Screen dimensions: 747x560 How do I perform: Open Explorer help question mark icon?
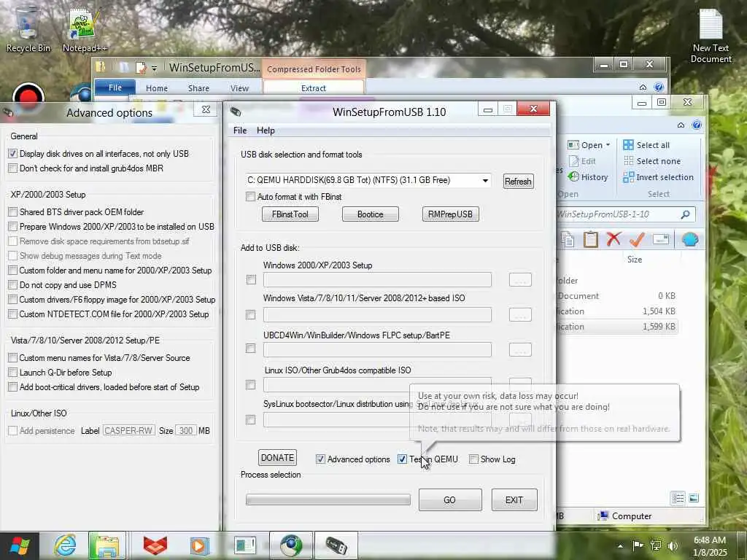click(697, 125)
